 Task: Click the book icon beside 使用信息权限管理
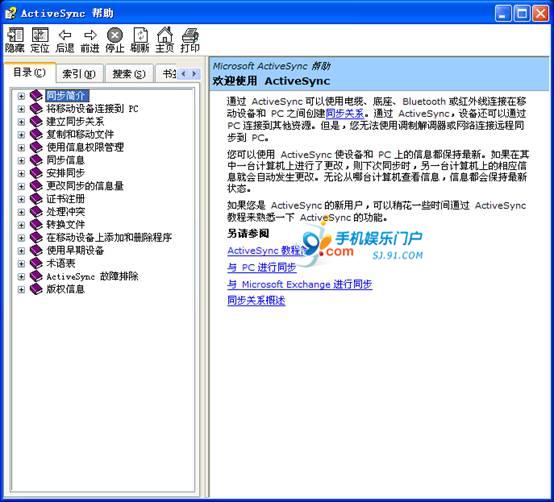click(x=36, y=147)
